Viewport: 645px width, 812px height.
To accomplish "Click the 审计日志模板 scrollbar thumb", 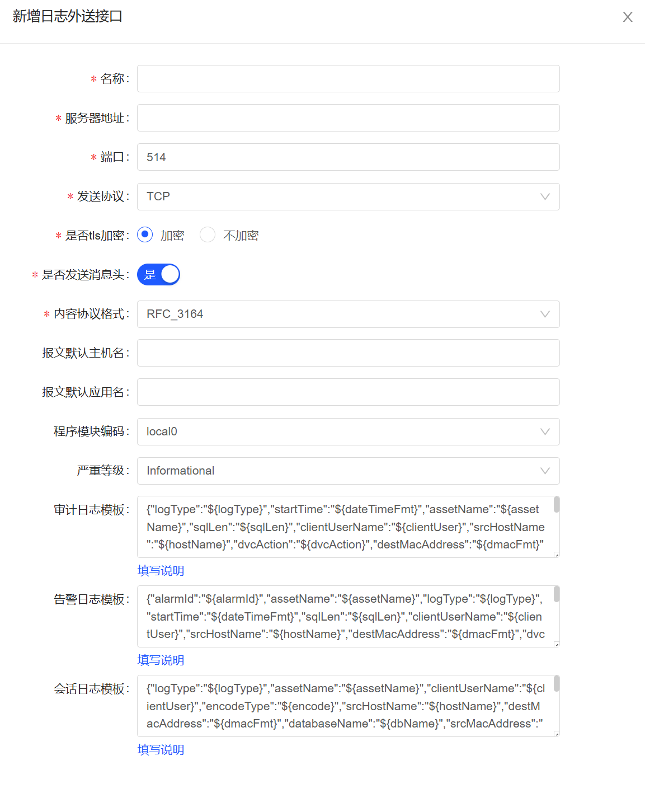I will [x=557, y=505].
